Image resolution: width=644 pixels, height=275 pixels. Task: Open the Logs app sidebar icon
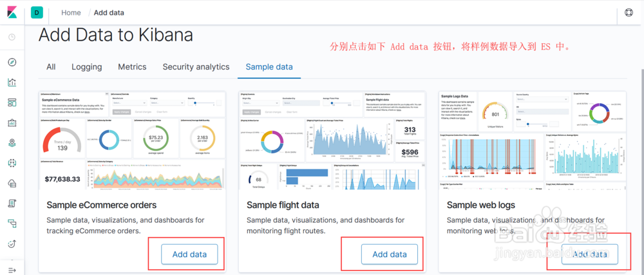point(12,203)
